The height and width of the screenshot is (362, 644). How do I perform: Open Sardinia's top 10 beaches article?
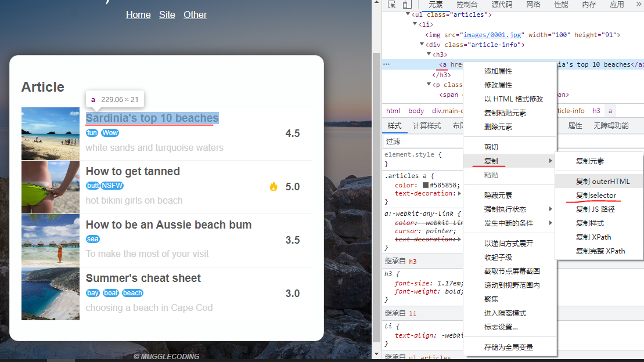pos(152,118)
